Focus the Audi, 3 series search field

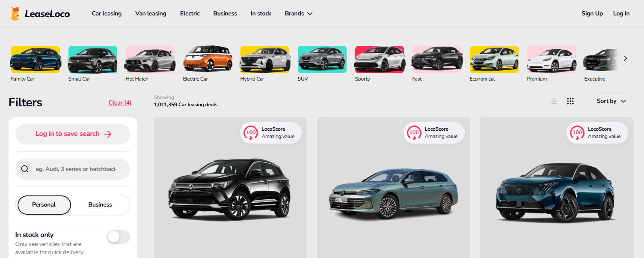(73, 169)
